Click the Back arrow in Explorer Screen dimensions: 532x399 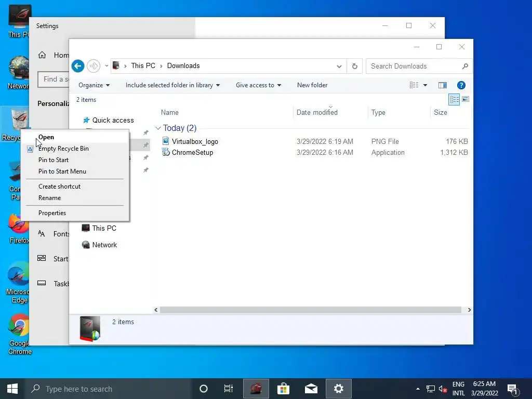tap(78, 66)
